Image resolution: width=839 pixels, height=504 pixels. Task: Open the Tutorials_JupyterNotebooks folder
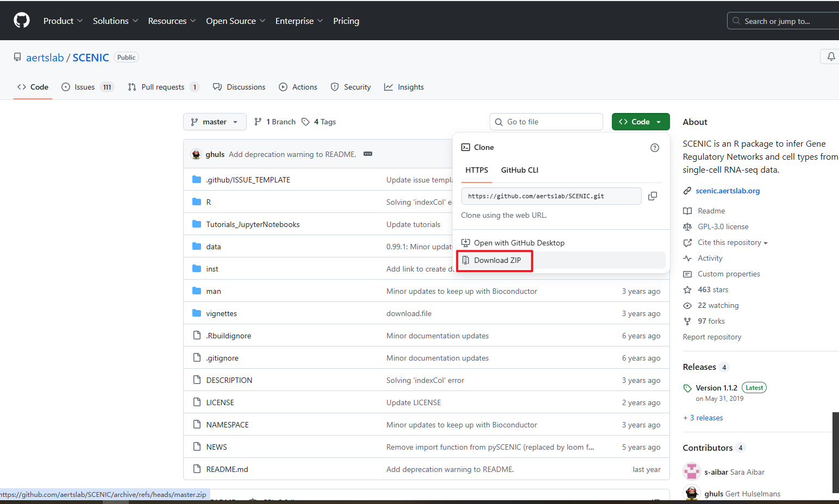pyautogui.click(x=253, y=224)
